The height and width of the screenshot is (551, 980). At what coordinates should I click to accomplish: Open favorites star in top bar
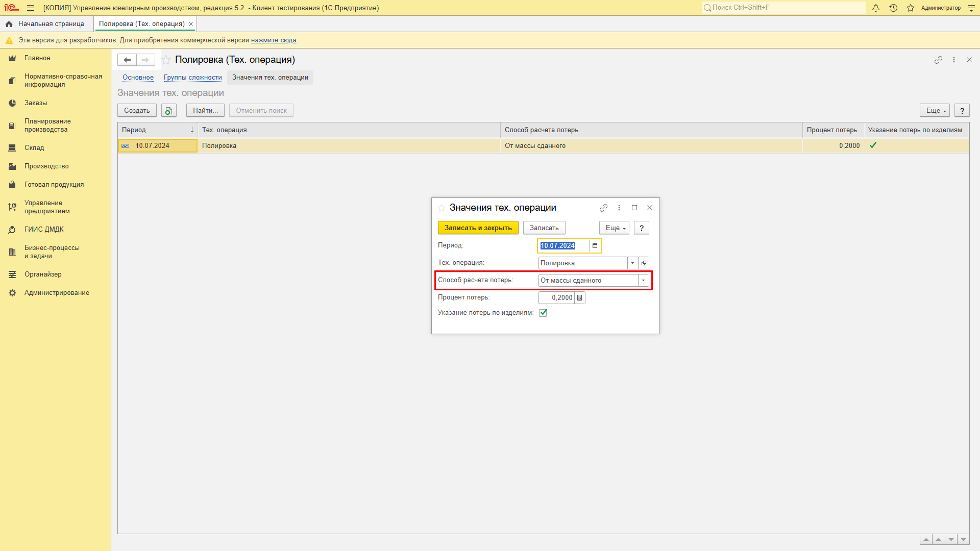(x=911, y=8)
